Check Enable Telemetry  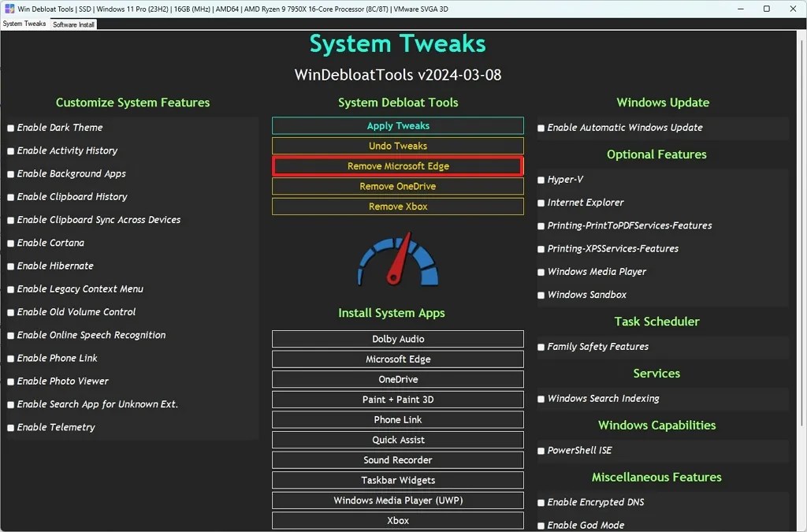(11, 427)
